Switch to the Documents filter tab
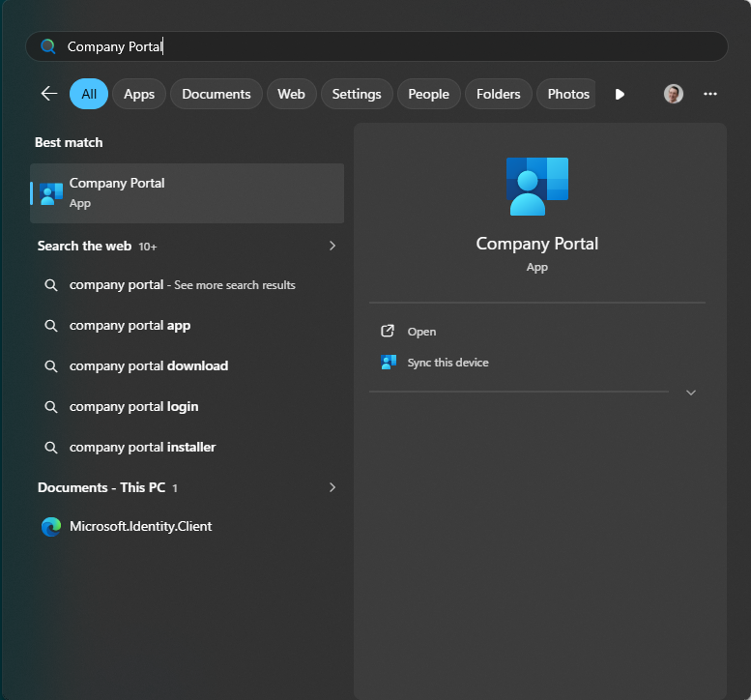 (x=216, y=94)
